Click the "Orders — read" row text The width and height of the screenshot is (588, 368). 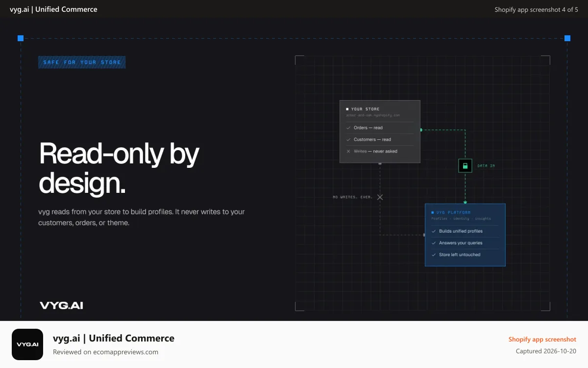[368, 128]
